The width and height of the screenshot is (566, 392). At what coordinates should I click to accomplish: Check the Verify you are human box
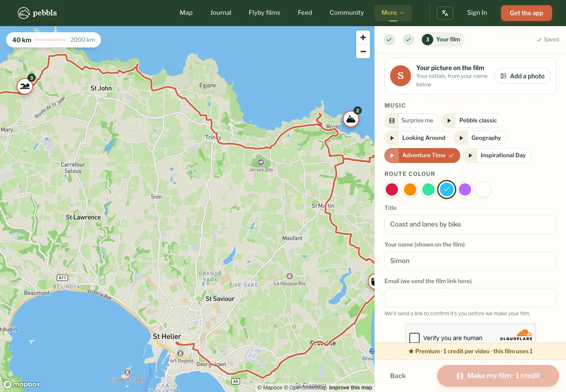(x=415, y=338)
